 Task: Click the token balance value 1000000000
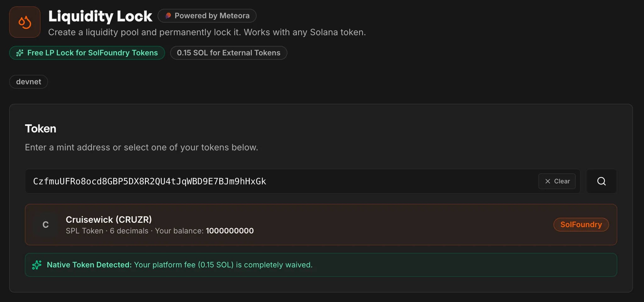point(230,231)
